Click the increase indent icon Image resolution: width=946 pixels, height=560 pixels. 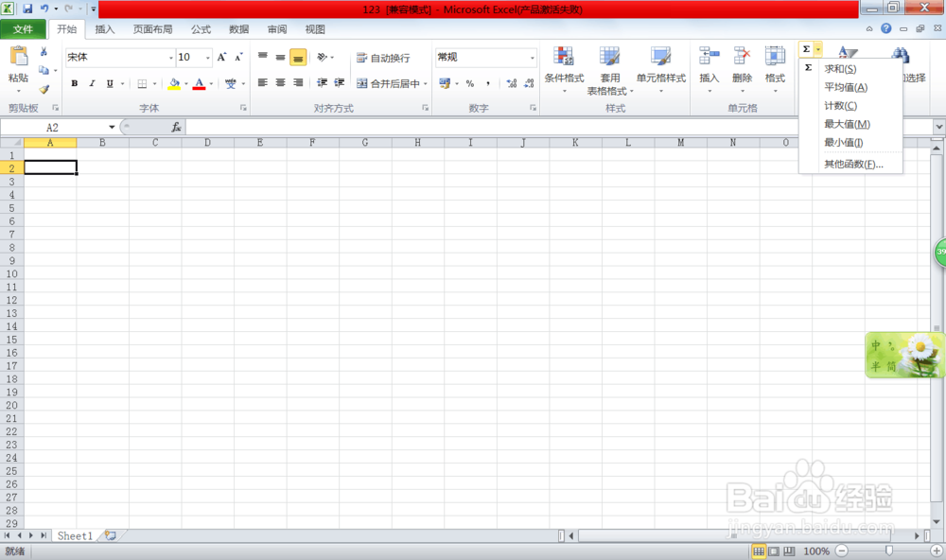(x=340, y=82)
